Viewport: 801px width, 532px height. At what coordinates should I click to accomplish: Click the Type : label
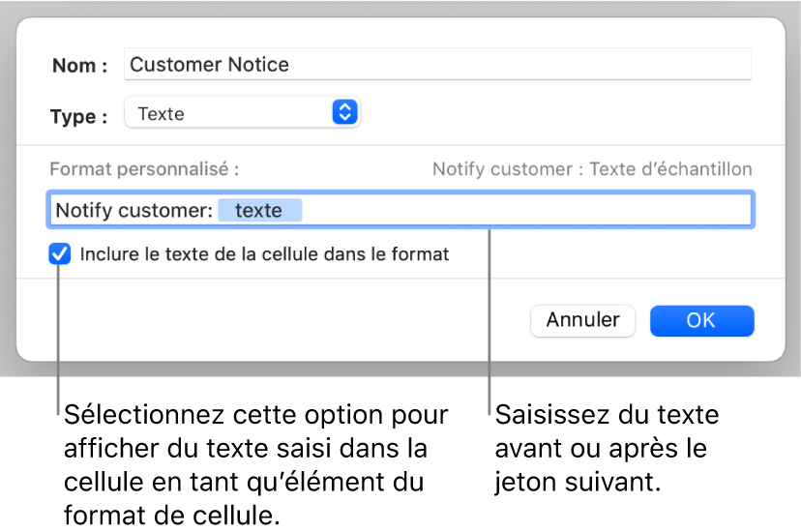click(79, 117)
